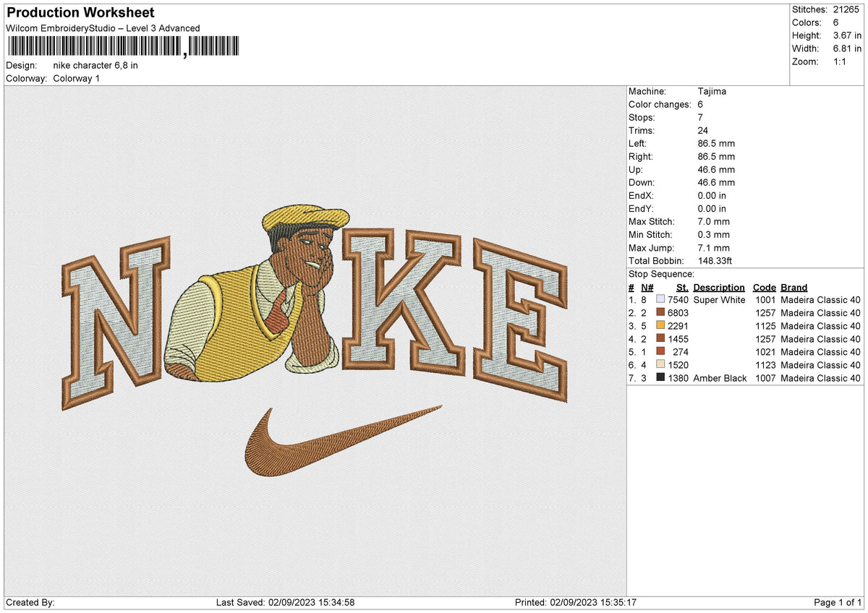868x613 pixels.
Task: Click the 'St.' column header
Action: coord(682,287)
